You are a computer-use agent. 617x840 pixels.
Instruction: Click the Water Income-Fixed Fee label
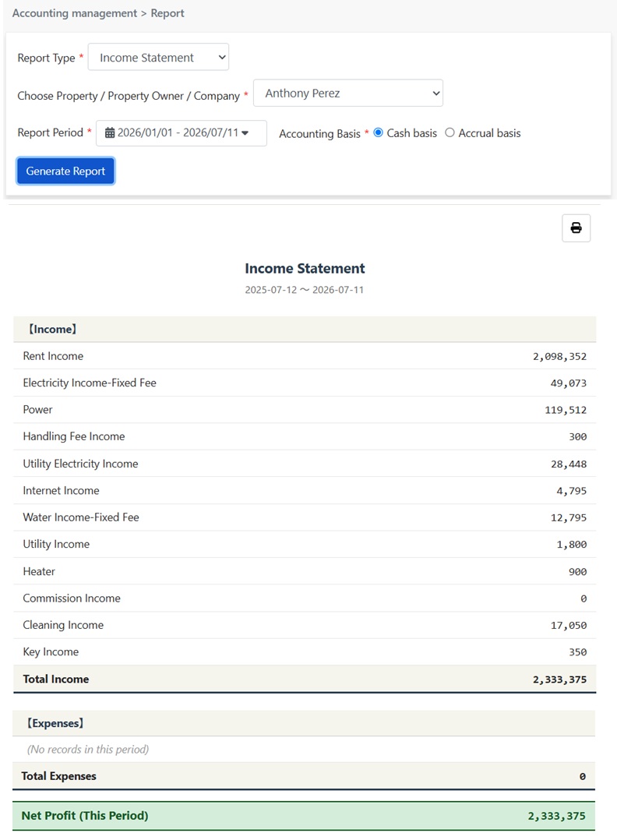pyautogui.click(x=81, y=517)
